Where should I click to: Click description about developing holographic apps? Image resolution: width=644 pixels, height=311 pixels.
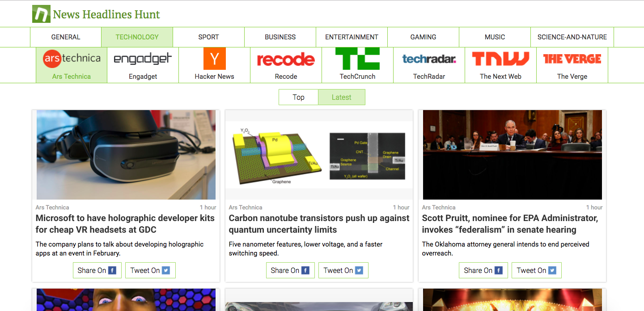pos(119,249)
